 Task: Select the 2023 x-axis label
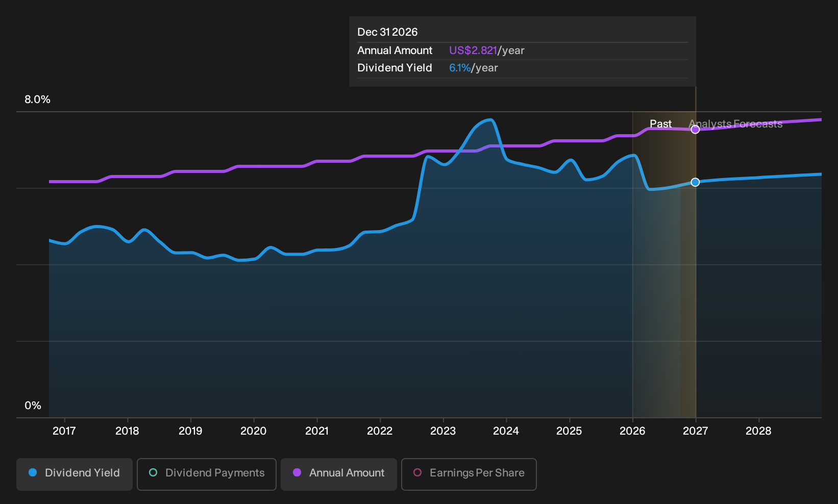pos(443,431)
